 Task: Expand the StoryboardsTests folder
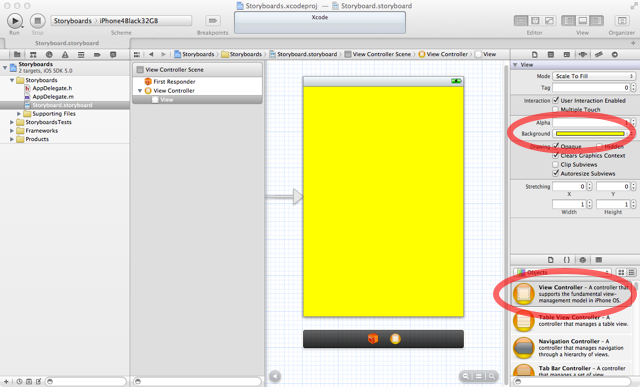coord(12,122)
